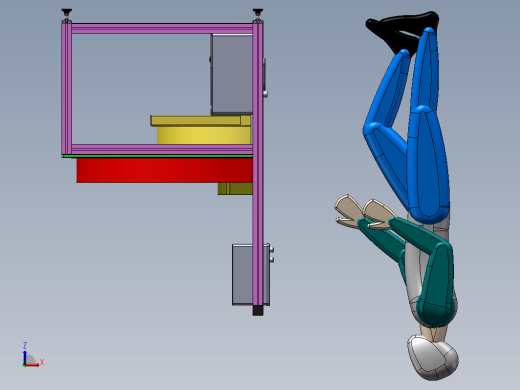Click the thin green plate edge

[157, 156]
